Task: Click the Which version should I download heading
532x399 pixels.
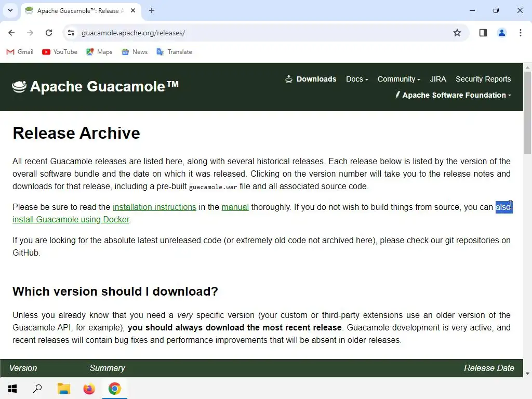Action: click(x=115, y=291)
